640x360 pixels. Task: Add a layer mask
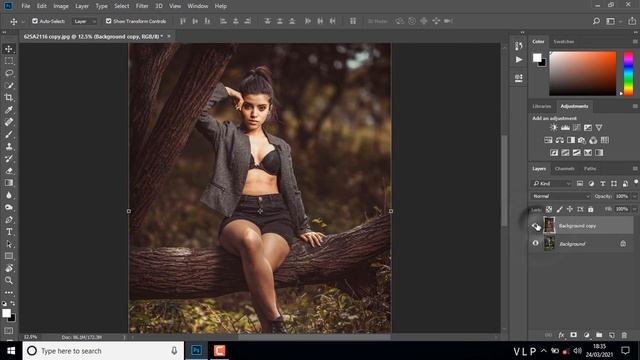[573, 335]
